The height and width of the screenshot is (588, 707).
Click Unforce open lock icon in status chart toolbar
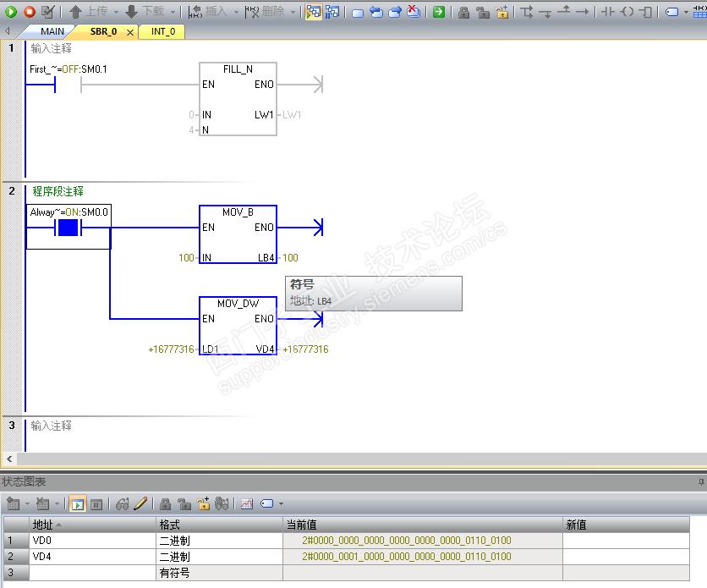184,504
